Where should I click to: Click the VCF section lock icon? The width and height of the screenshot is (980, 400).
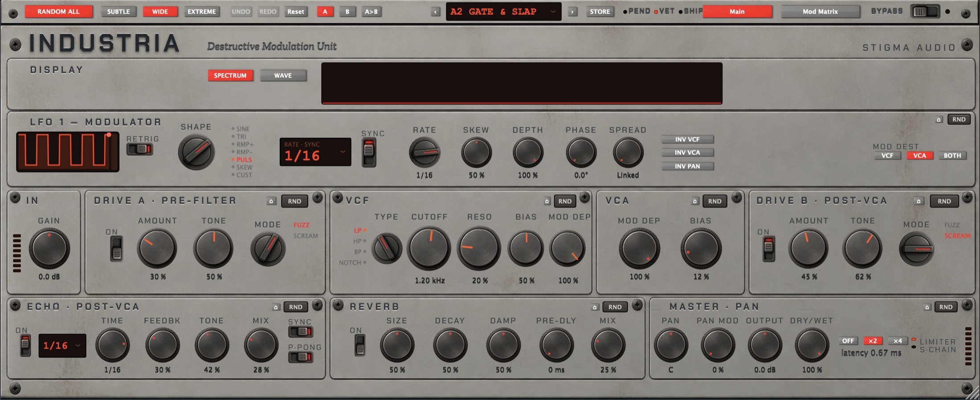[547, 201]
